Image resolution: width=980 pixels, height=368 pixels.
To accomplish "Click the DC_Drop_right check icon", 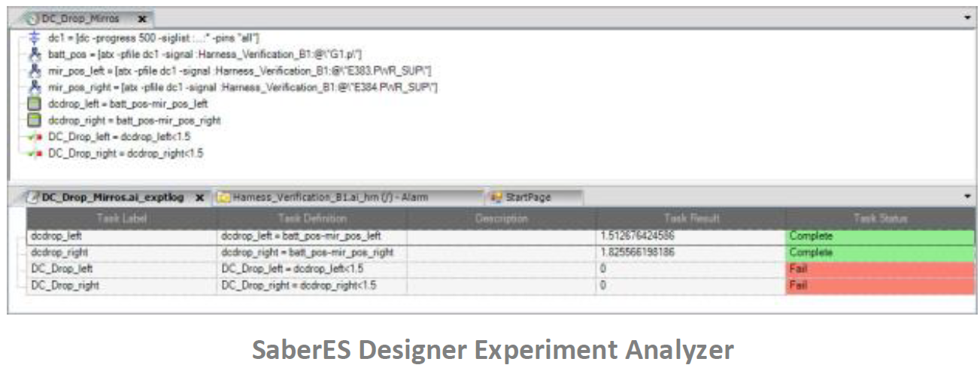I will (34, 154).
